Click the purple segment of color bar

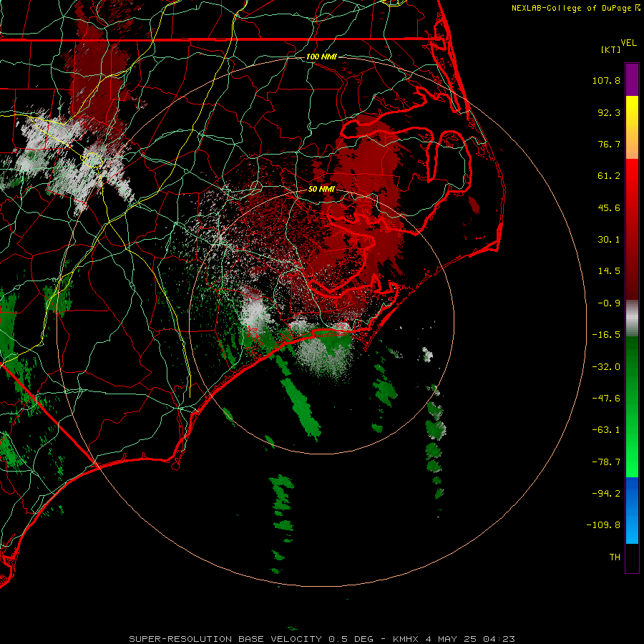(x=632, y=79)
